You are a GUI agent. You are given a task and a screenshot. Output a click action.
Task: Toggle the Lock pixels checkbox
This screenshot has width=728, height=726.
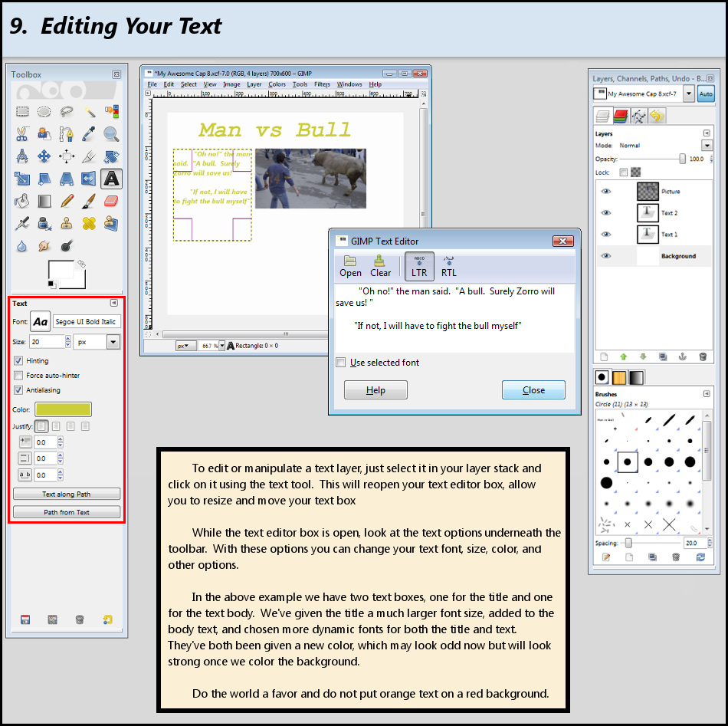tap(624, 172)
